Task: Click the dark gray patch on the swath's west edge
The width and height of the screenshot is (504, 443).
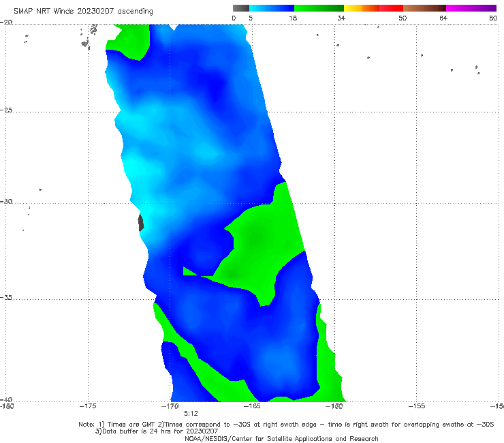Action: pos(140,222)
